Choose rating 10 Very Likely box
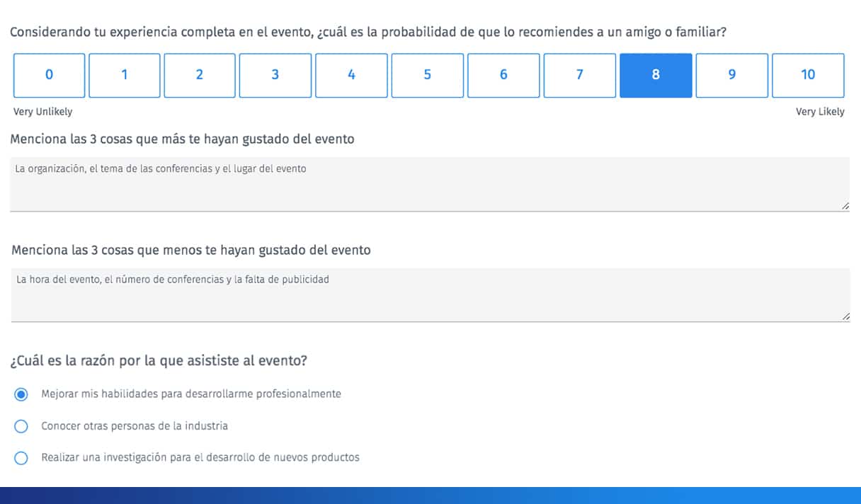This screenshot has width=861, height=504. pyautogui.click(x=808, y=75)
